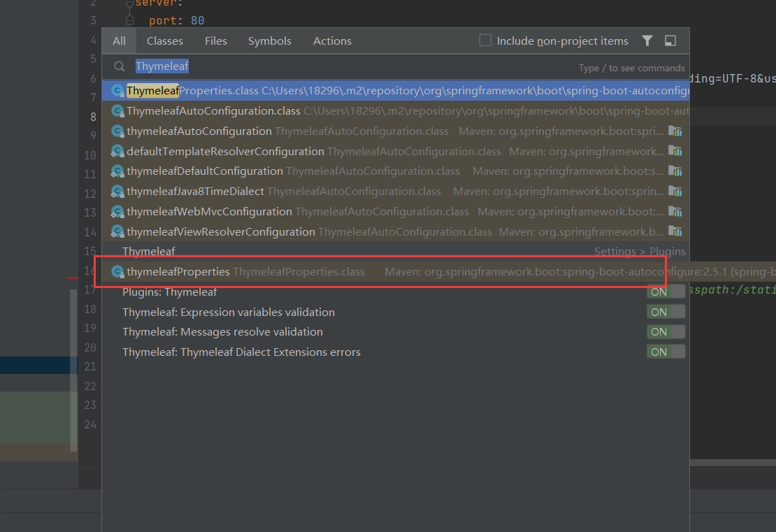Screen dimensions: 776x532
Task: Click class icon beside thymeleafAutoConfiguration
Action: coord(117,131)
